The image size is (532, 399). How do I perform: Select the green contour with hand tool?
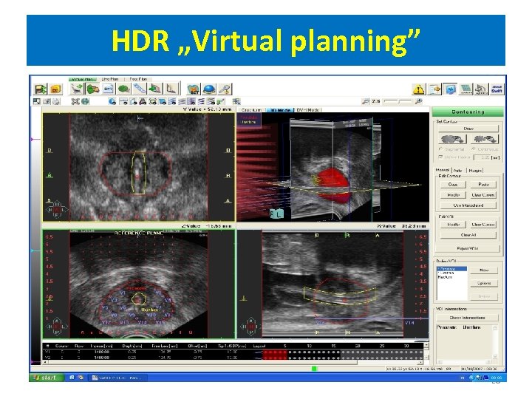click(x=93, y=89)
